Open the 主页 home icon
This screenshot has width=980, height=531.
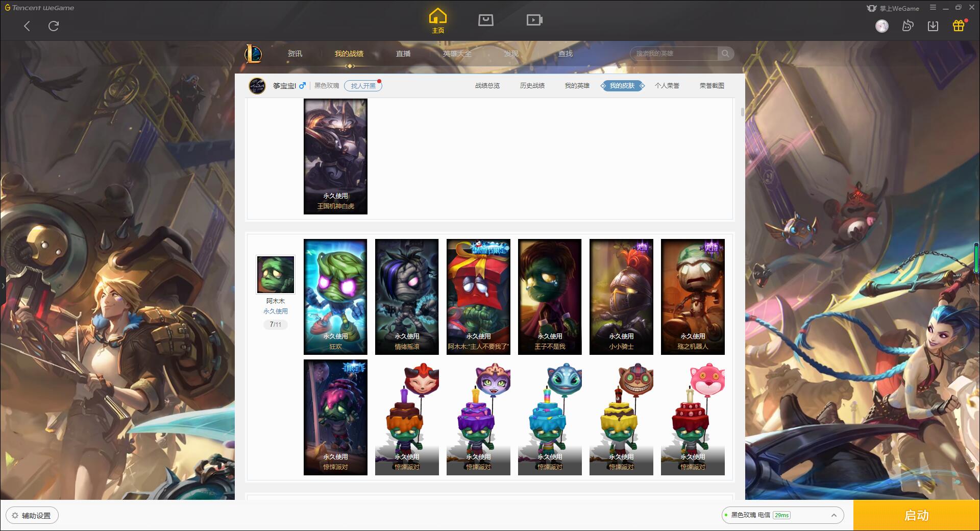[x=438, y=21]
